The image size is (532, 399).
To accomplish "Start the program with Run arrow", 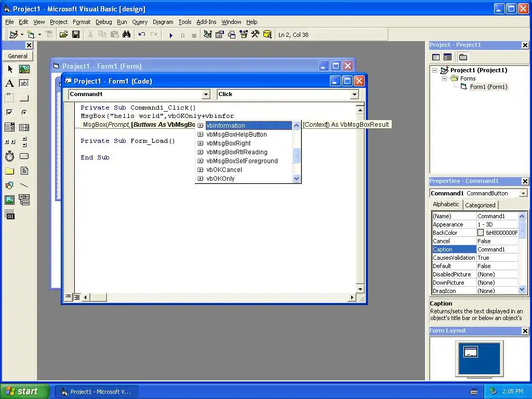I will pos(171,35).
